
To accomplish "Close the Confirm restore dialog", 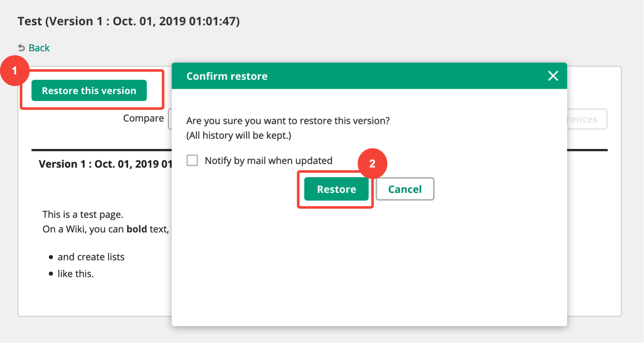I will (x=553, y=76).
